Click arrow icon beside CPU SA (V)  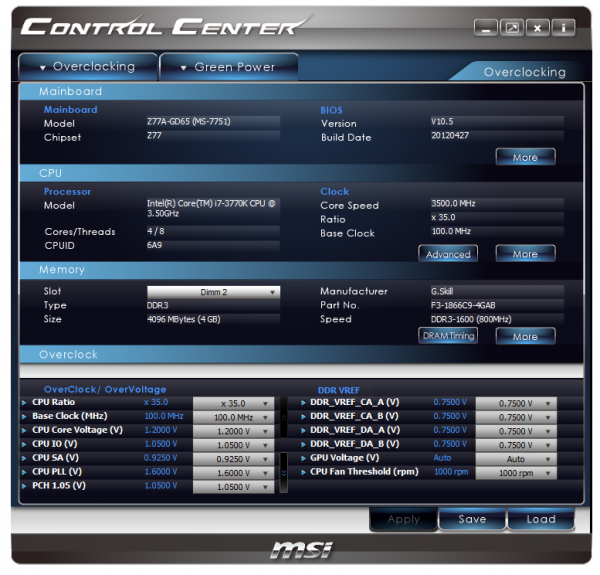24,458
